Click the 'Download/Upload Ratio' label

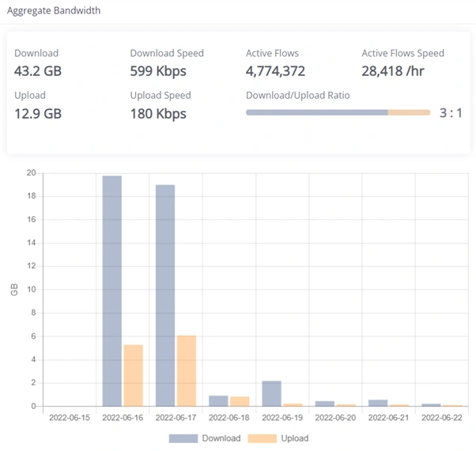[298, 96]
